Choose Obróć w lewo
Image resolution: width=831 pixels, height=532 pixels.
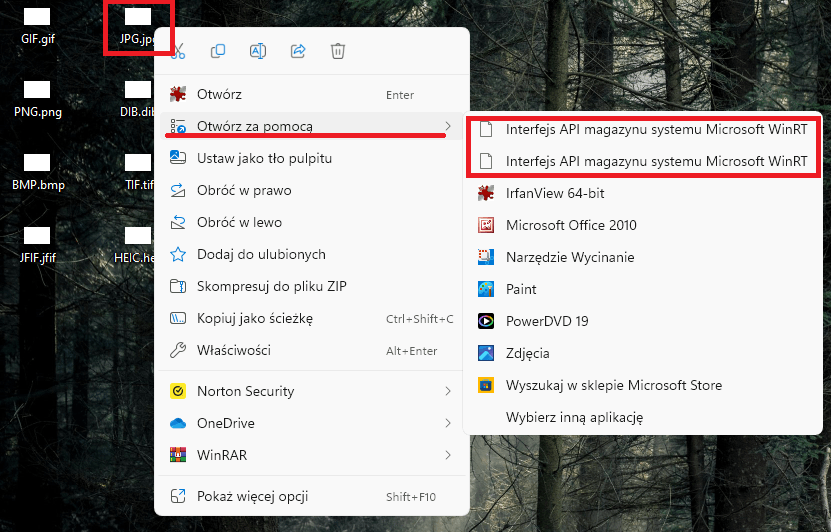click(x=312, y=222)
